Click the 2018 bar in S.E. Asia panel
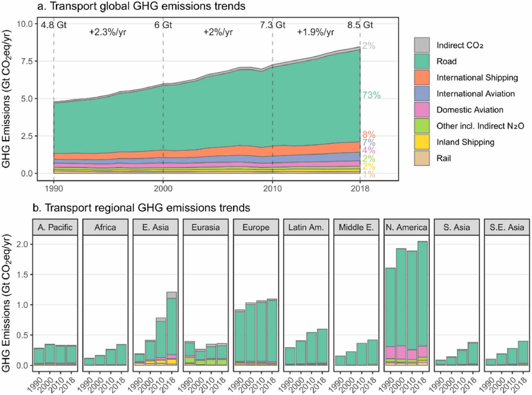This screenshot has width=532, height=395. [x=523, y=353]
